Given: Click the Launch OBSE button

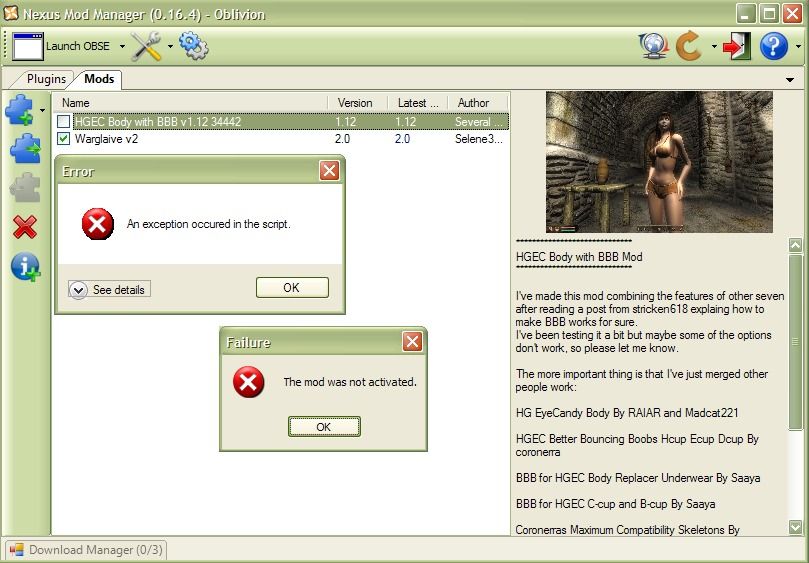Looking at the screenshot, I should tap(62, 46).
